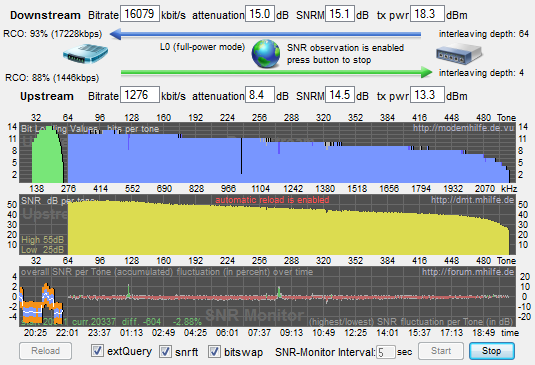The image size is (535, 365).
Task: Click the http://modemhilfe.de.vu link
Action: pyautogui.click(x=463, y=128)
